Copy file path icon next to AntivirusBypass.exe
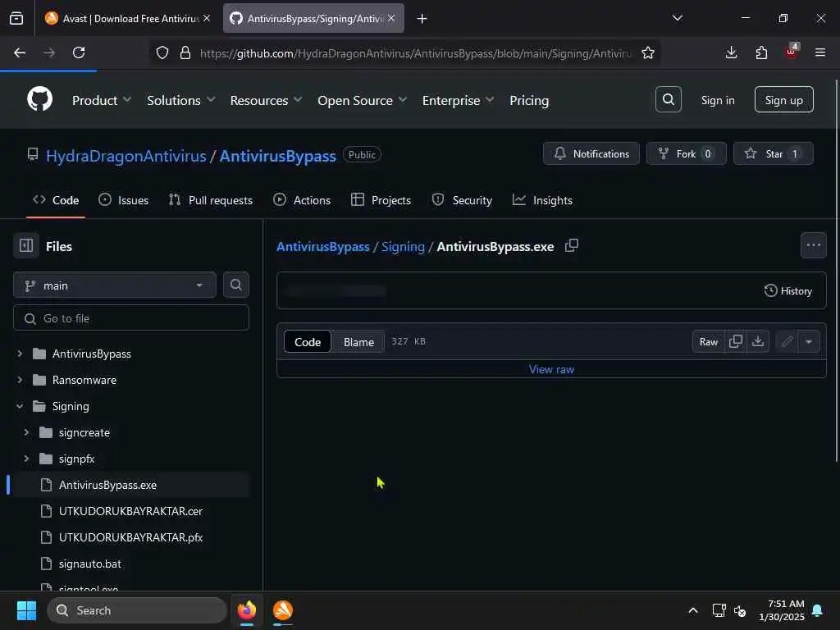This screenshot has height=630, width=840. point(572,246)
